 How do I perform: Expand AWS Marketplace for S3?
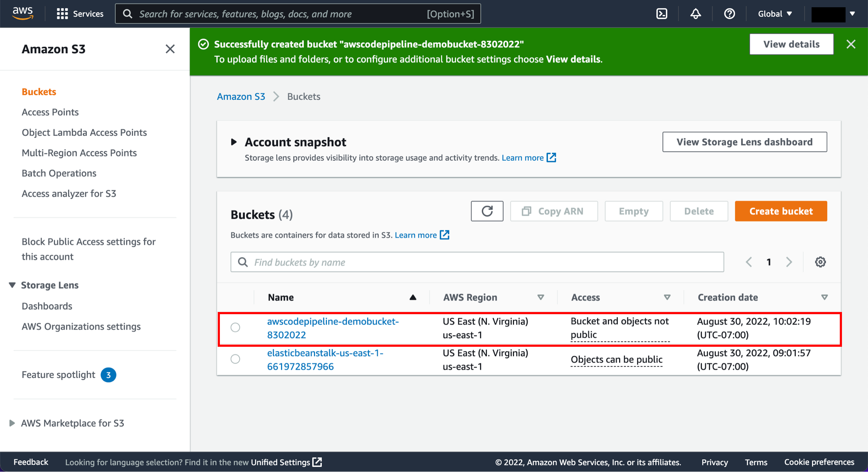pyautogui.click(x=12, y=423)
